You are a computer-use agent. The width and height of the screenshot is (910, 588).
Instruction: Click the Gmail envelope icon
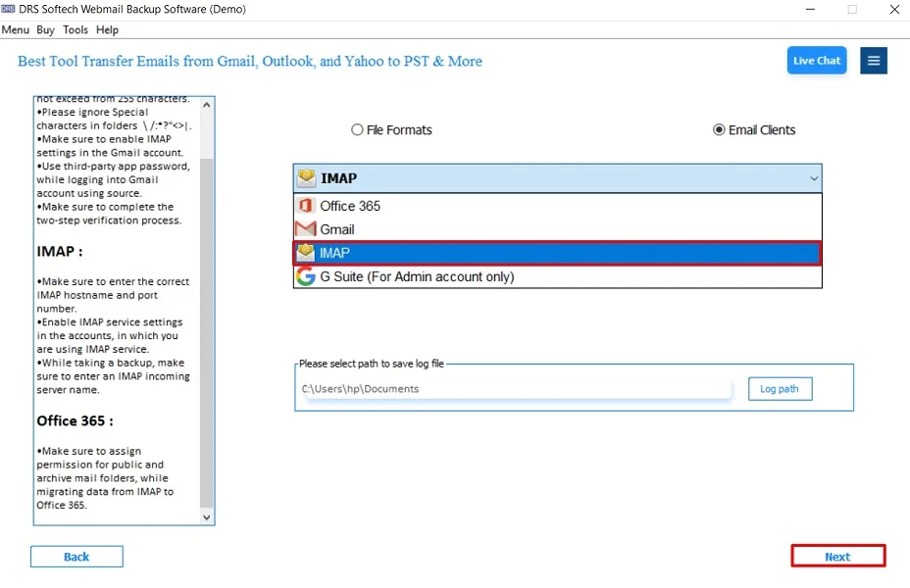304,228
